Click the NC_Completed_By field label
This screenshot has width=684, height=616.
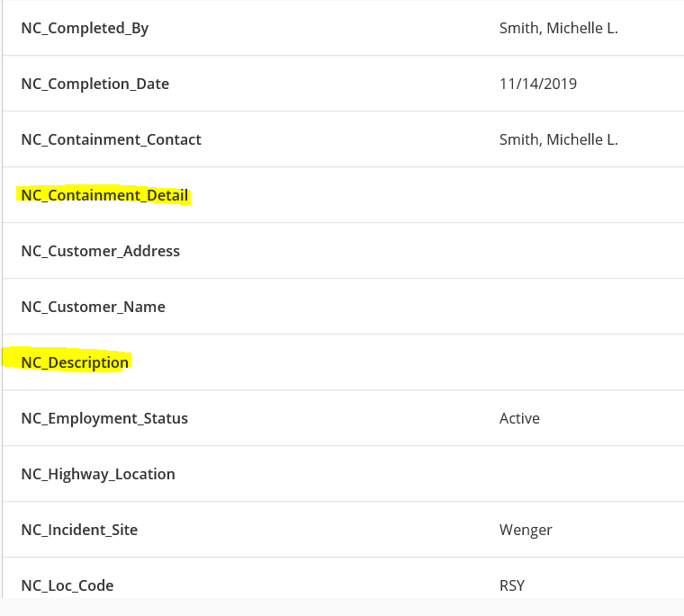(85, 28)
